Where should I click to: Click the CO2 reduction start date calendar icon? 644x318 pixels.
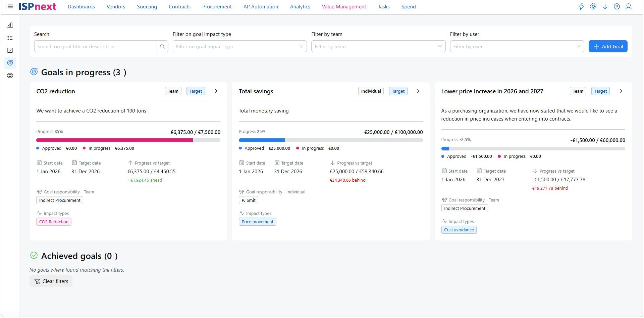[39, 163]
